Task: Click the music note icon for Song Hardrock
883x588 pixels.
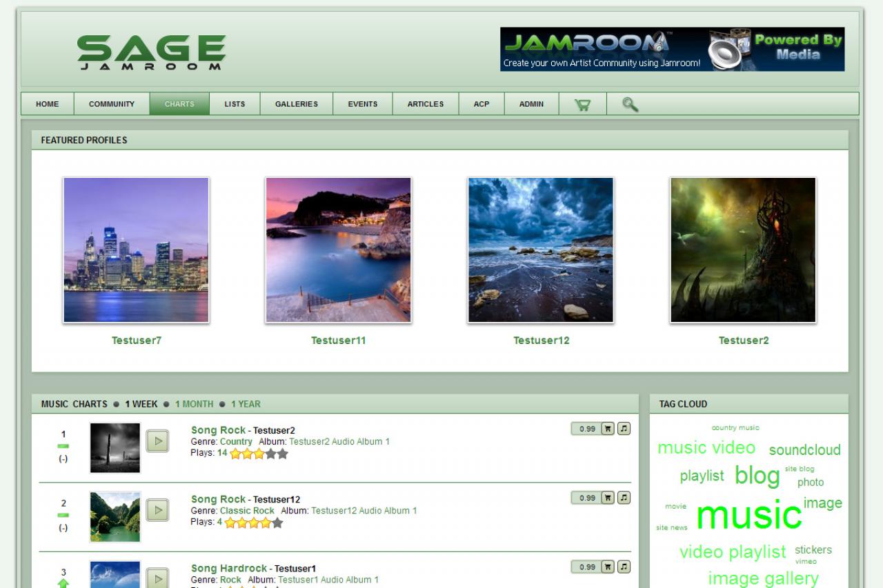Action: (x=624, y=567)
